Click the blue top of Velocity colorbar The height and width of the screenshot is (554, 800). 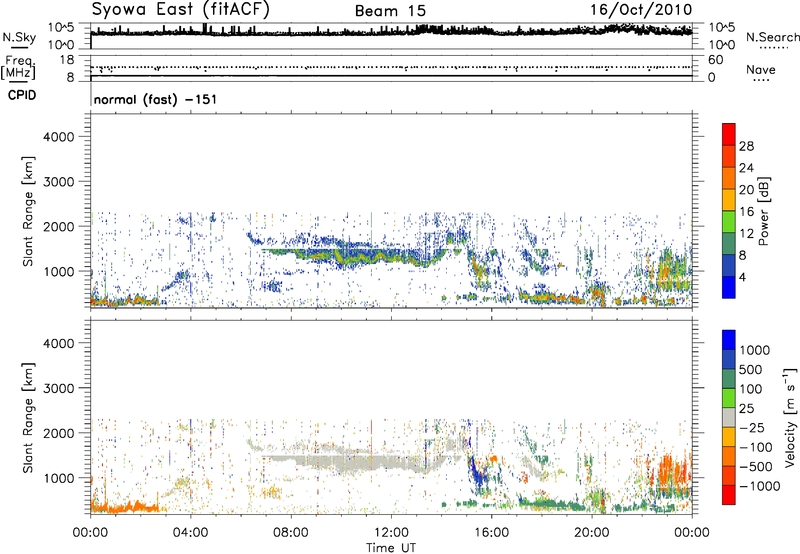tap(729, 340)
